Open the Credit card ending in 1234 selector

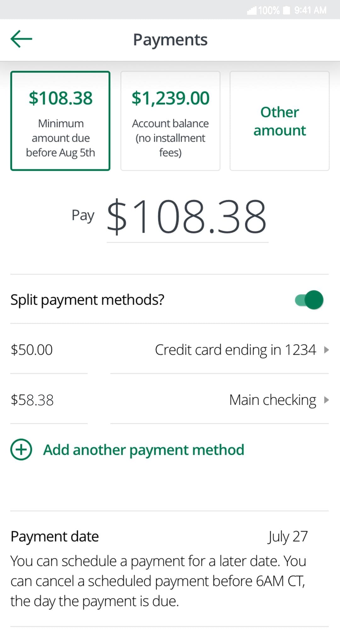(x=236, y=349)
